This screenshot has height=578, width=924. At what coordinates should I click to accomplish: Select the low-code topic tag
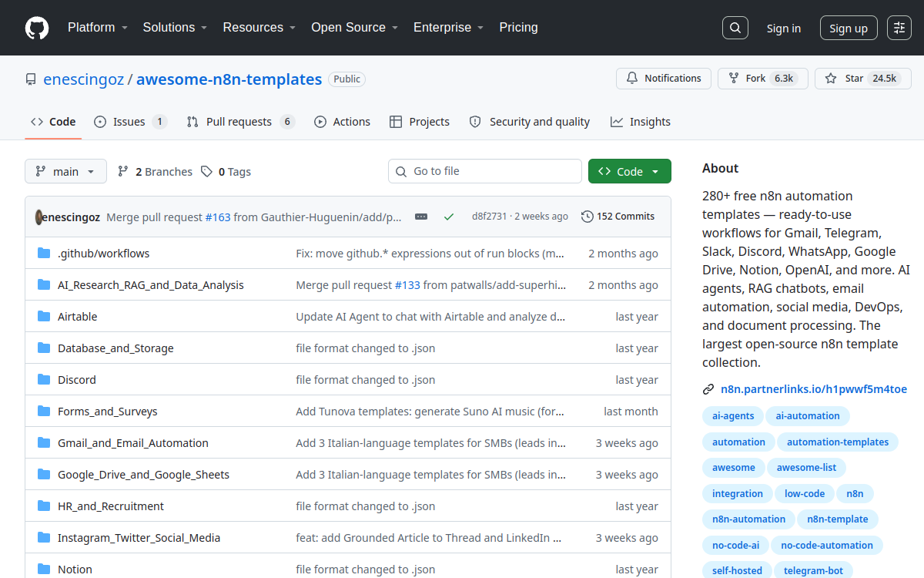tap(805, 494)
